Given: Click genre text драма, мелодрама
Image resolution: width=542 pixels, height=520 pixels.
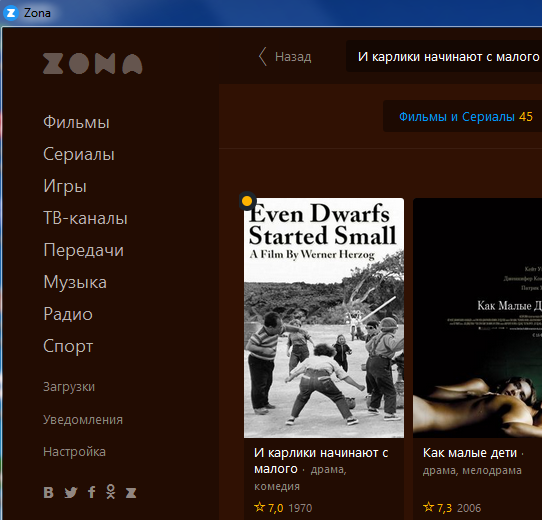Looking at the screenshot, I should [472, 471].
